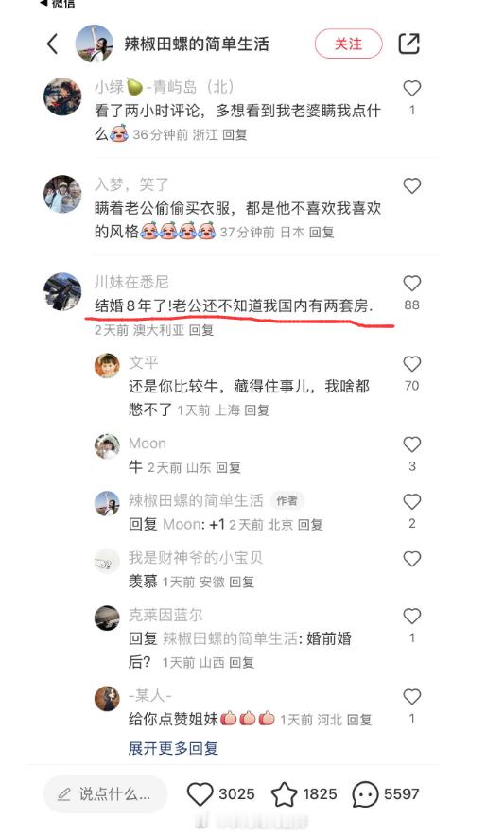This screenshot has height=836, width=504.
Task: Return to 微信 via top status link
Action: click(58, 4)
